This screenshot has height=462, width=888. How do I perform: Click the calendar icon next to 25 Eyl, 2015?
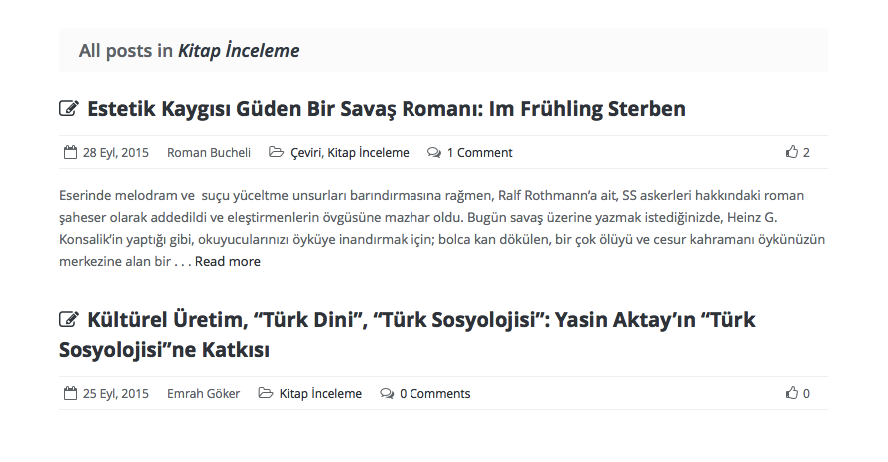tap(70, 394)
